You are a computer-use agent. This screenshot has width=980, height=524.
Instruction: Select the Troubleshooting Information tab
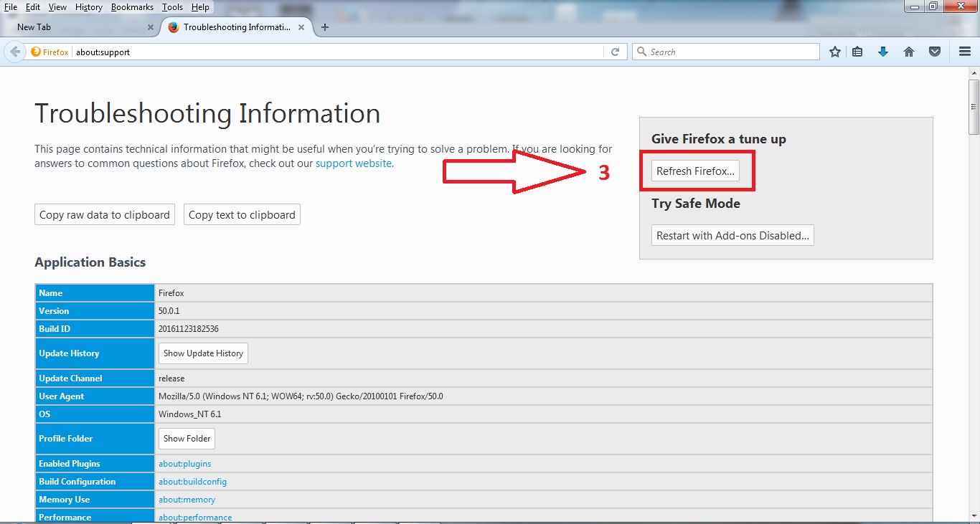click(x=236, y=27)
